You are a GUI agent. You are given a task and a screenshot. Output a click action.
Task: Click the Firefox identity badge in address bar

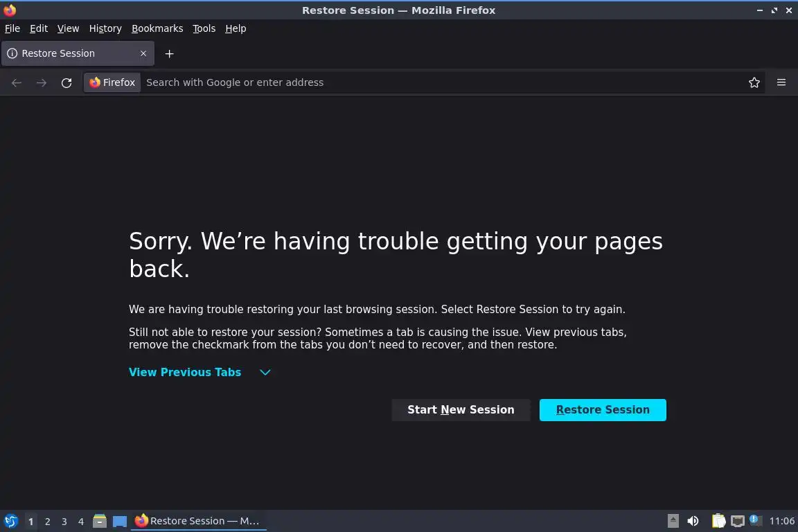point(112,82)
